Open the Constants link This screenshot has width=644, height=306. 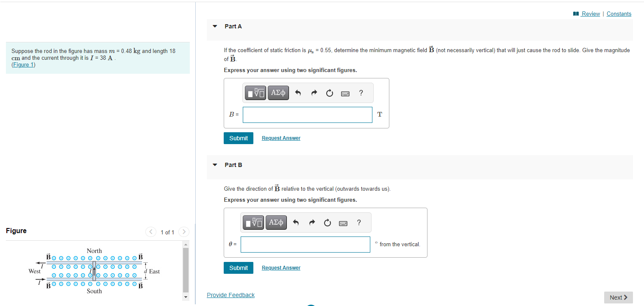click(x=619, y=14)
